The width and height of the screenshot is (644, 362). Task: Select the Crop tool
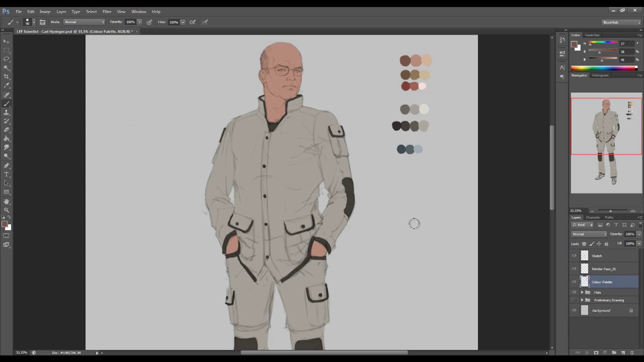tap(6, 76)
